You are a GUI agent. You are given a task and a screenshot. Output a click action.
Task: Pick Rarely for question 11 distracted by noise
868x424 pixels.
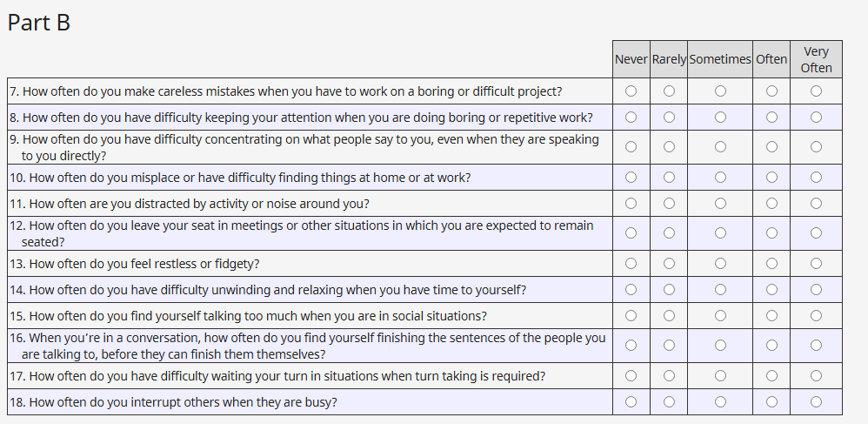coord(669,203)
